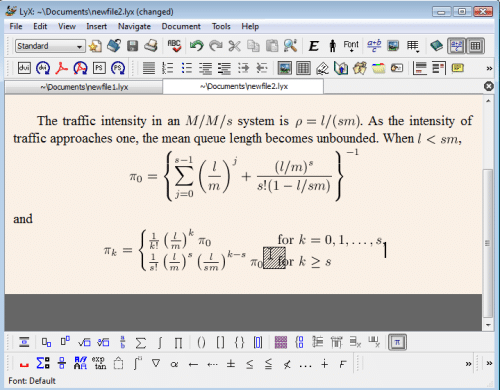500x390 pixels.
Task: Open the Greek letters panel (alpha)
Action: coord(174,364)
